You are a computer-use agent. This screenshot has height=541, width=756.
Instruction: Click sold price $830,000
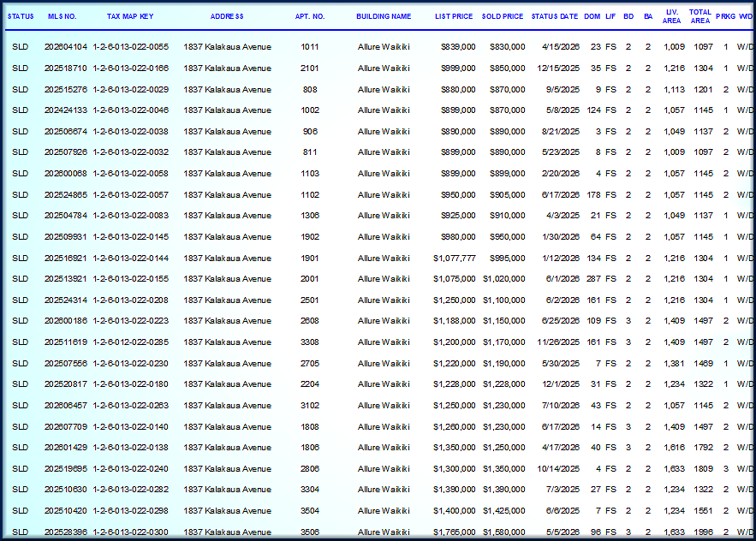[x=507, y=47]
